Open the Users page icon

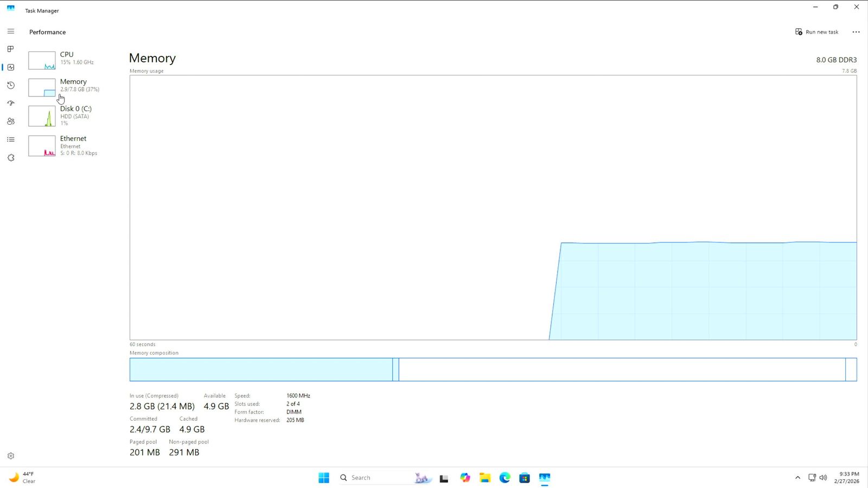[10, 121]
